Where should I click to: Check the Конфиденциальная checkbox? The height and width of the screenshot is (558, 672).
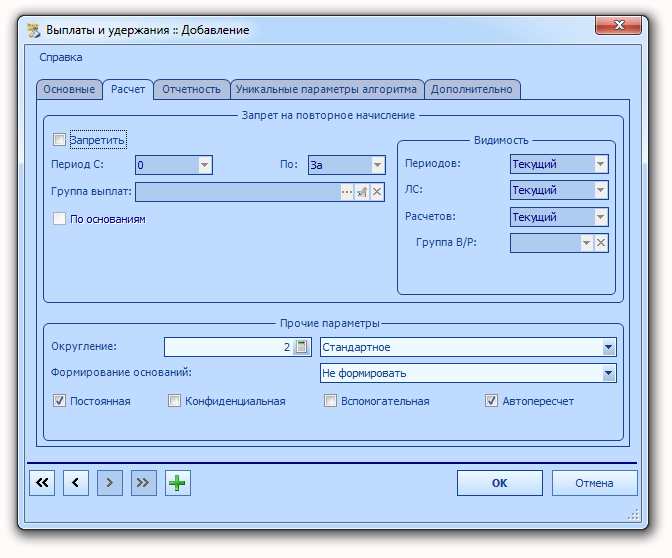174,401
